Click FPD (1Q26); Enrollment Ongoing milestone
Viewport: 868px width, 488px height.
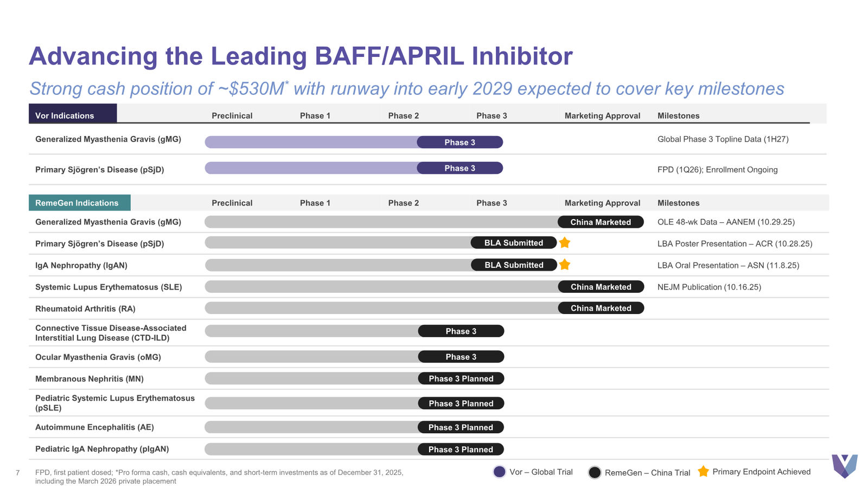point(717,170)
